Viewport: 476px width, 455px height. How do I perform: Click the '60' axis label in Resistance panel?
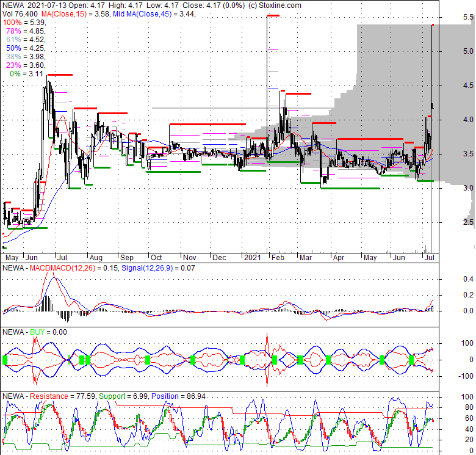[469, 418]
